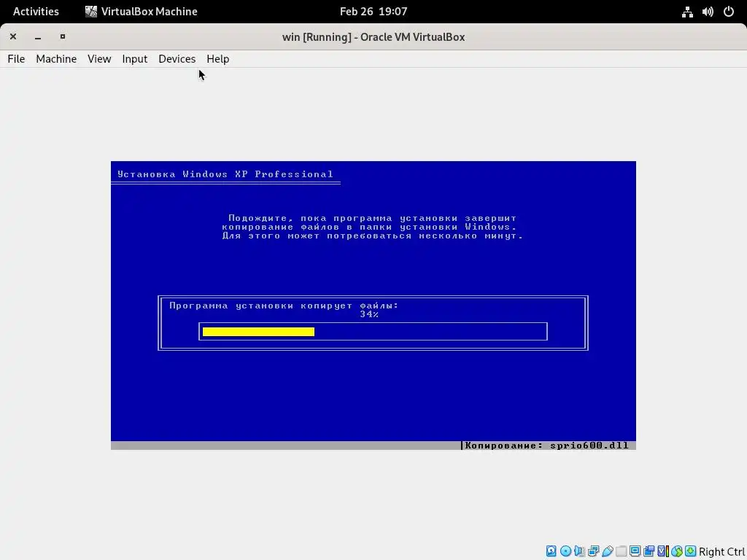Viewport: 747px width, 560px height.
Task: Click the keyboard capture arrow icon
Action: click(690, 551)
